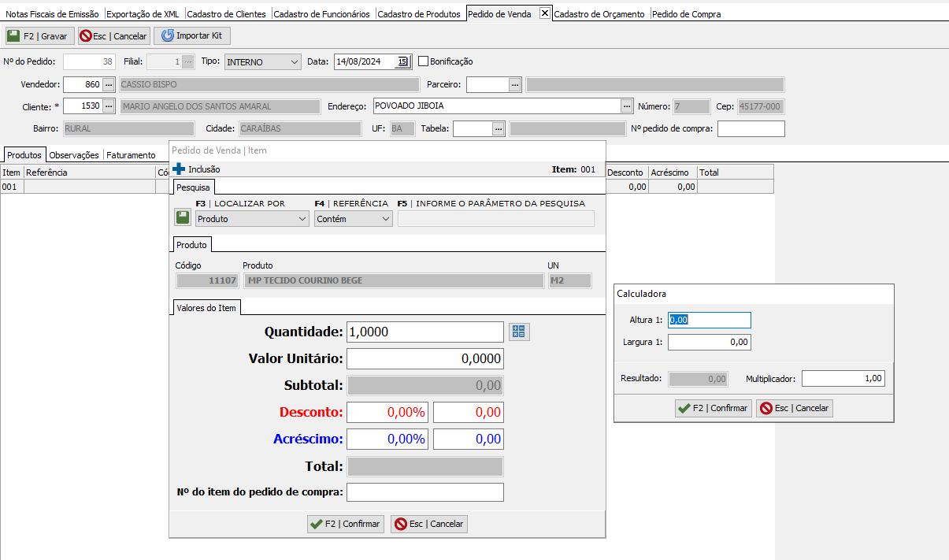Click the Importar Kit button
Viewport: 949px width, 560px height.
pos(192,36)
